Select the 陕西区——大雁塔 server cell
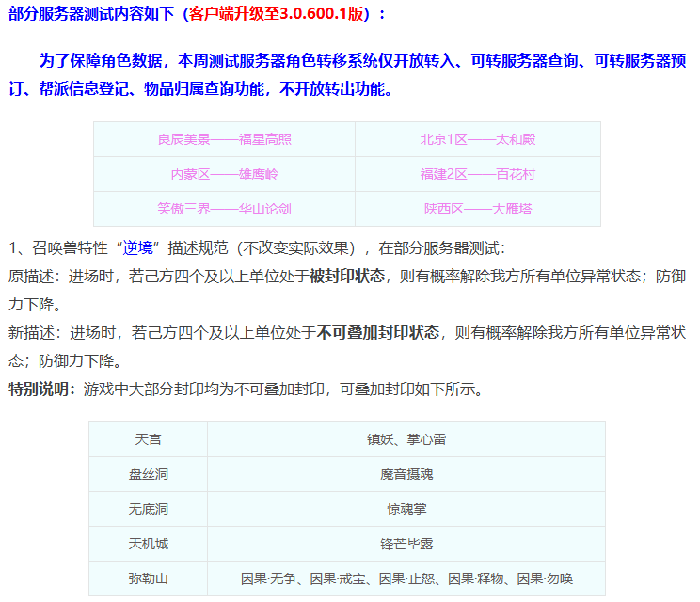This screenshot has height=602, width=700. [477, 209]
